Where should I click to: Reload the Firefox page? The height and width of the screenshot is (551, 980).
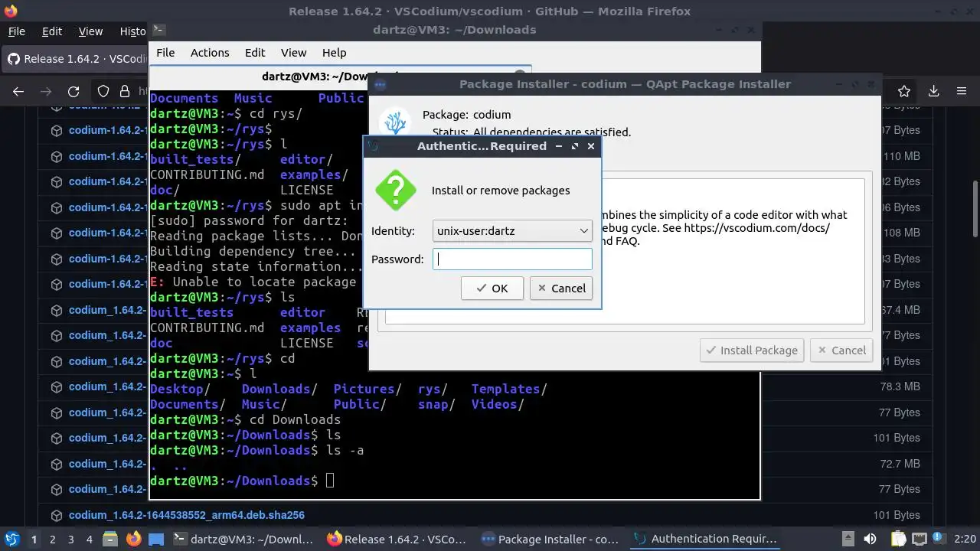point(73,91)
